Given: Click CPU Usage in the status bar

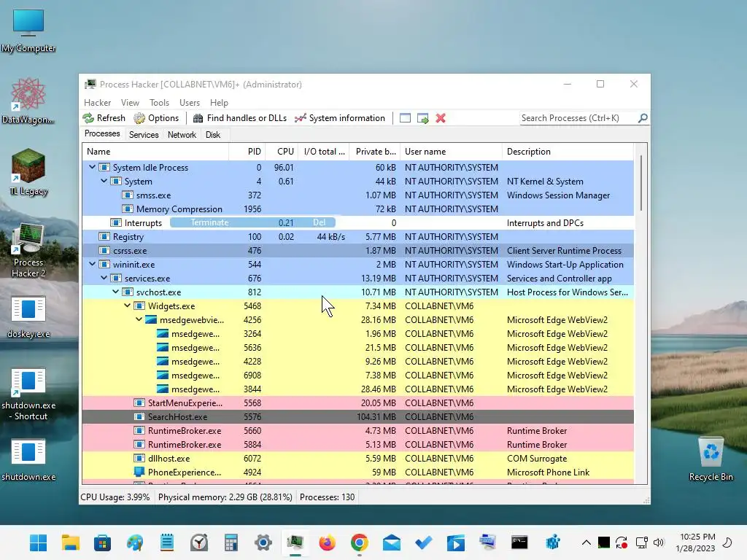Looking at the screenshot, I should tap(115, 497).
